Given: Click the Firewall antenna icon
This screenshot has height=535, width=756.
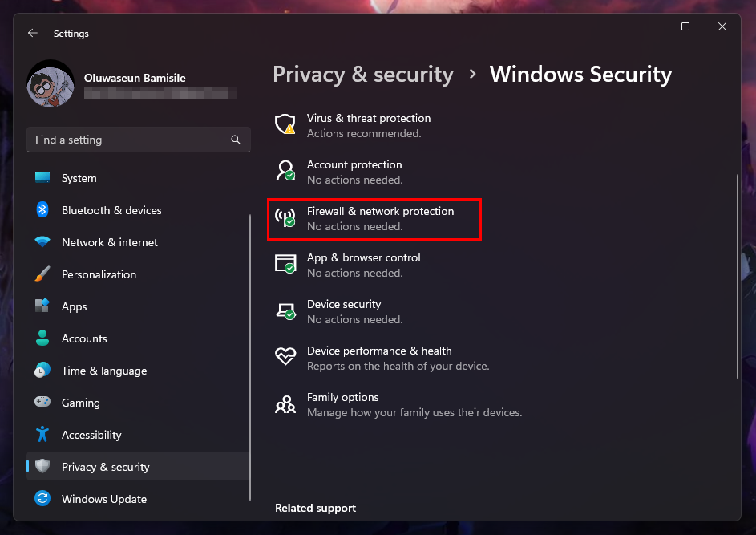Looking at the screenshot, I should tap(285, 217).
